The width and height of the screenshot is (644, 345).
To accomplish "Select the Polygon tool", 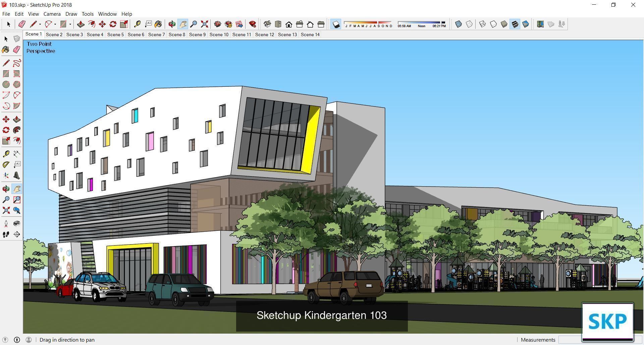I will coord(17,84).
